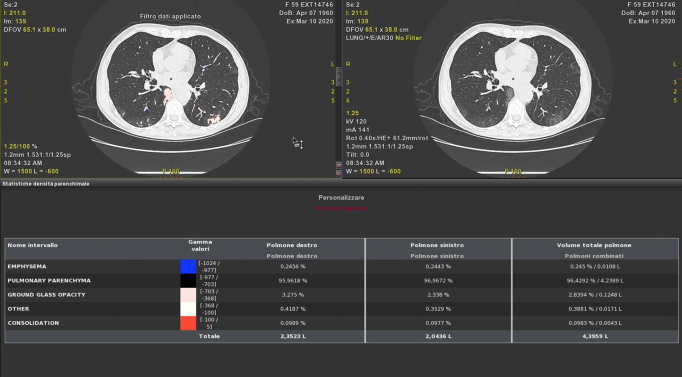682x377 pixels.
Task: Pick the red Consolidation color swatch
Action: tap(188, 323)
